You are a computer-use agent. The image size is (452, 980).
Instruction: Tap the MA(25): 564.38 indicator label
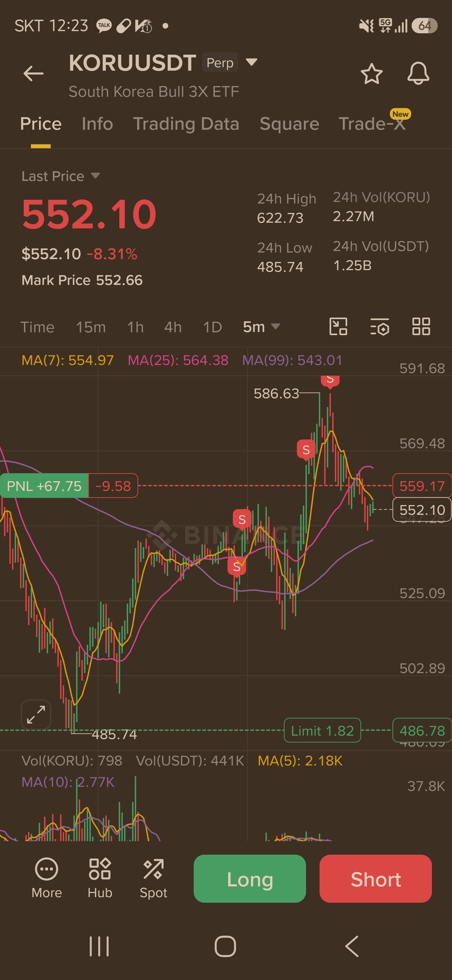point(178,360)
